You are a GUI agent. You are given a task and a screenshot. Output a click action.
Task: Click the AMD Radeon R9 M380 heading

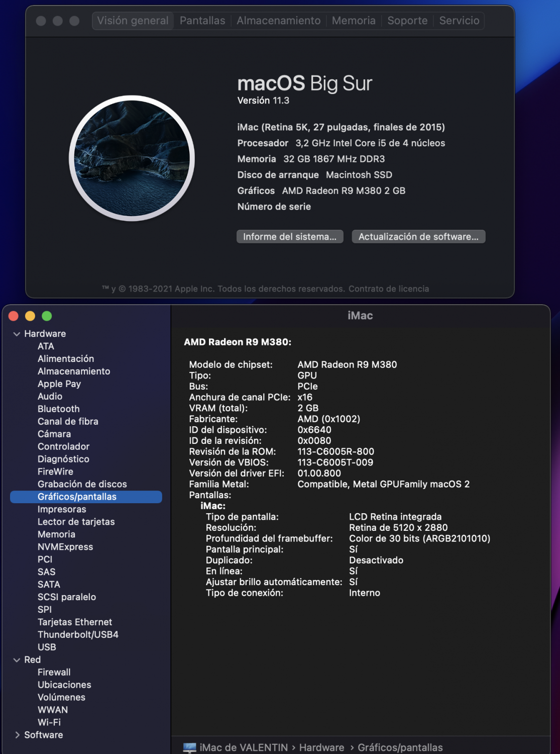click(x=238, y=342)
